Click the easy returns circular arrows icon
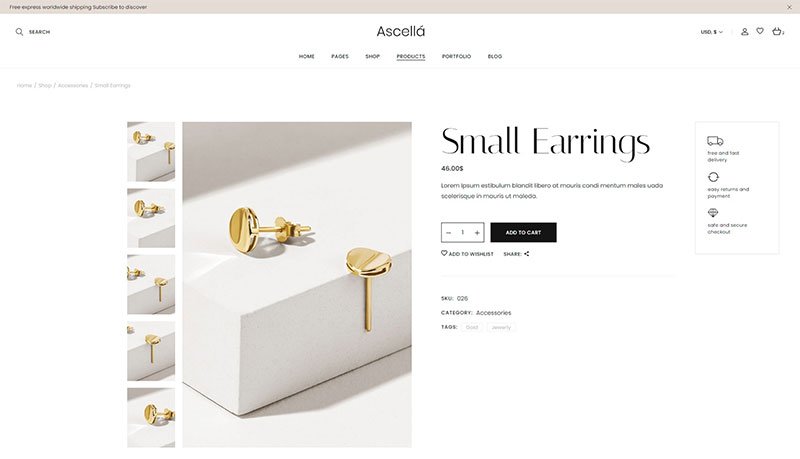 click(x=713, y=177)
